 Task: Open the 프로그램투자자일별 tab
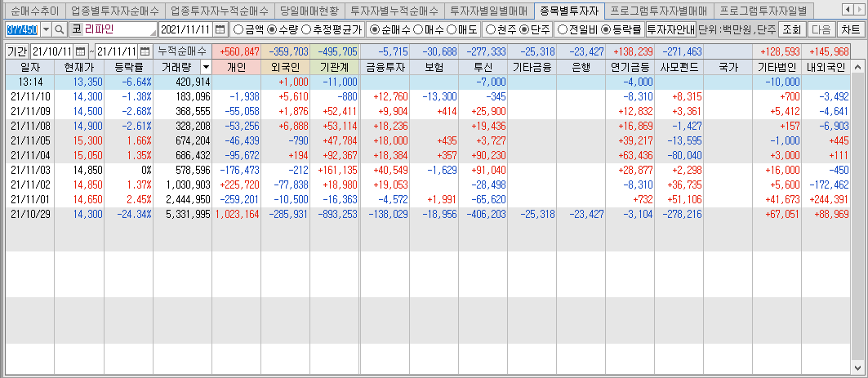pyautogui.click(x=763, y=10)
